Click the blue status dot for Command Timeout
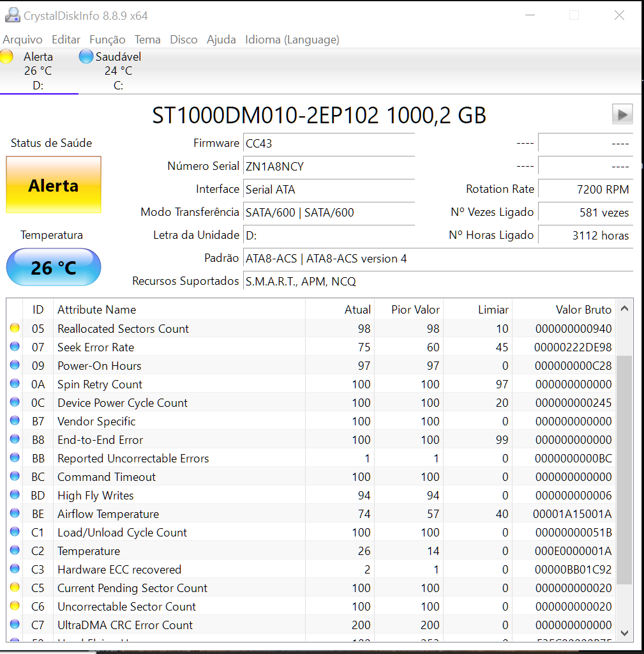The width and height of the screenshot is (644, 654). coord(15,476)
